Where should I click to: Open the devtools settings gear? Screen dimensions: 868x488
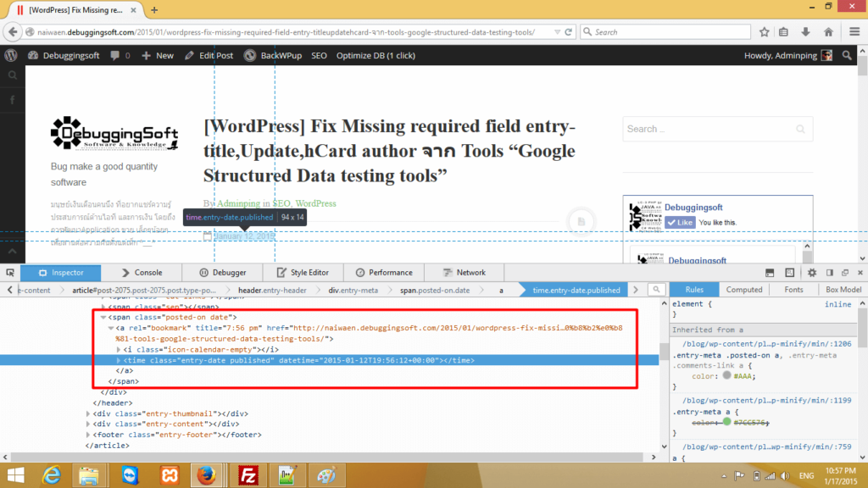[812, 273]
